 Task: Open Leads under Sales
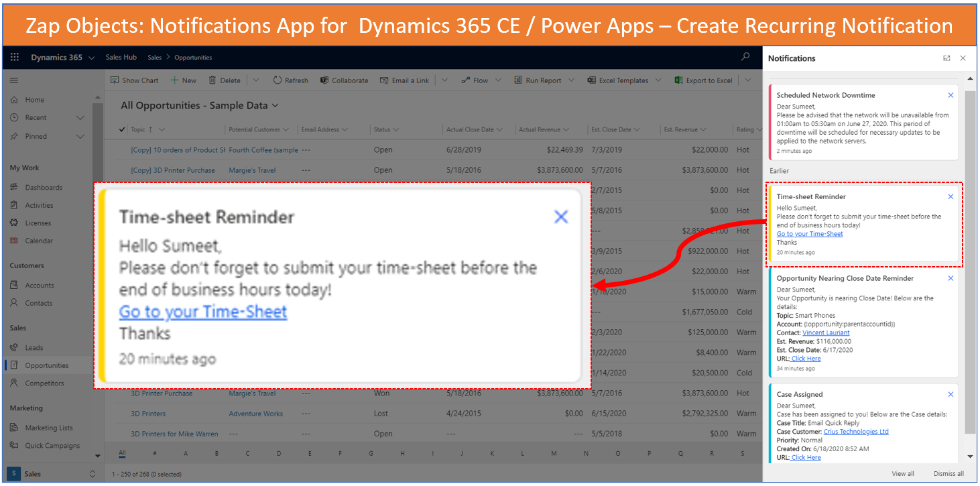pos(34,348)
